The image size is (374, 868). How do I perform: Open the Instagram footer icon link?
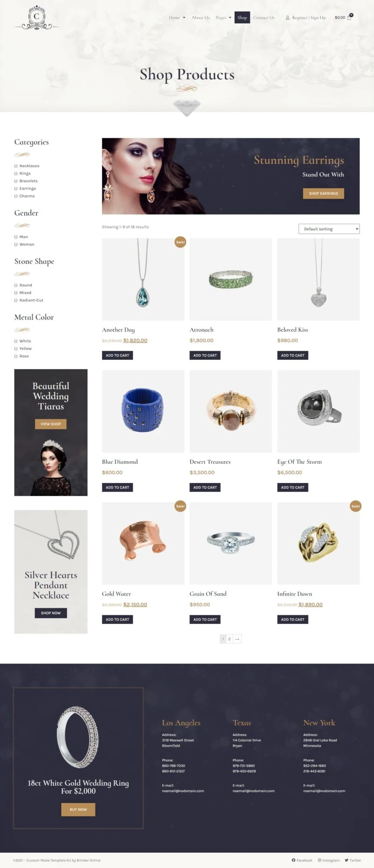(320, 860)
